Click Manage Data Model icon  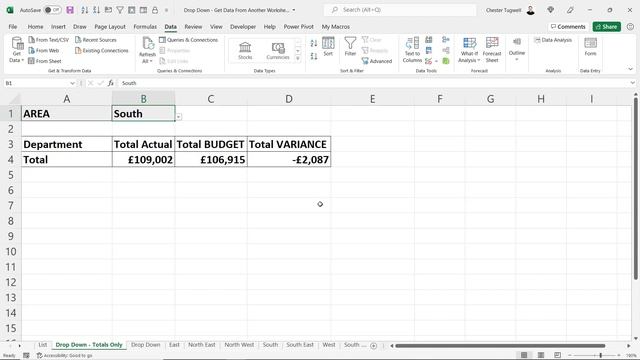pyautogui.click(x=446, y=61)
